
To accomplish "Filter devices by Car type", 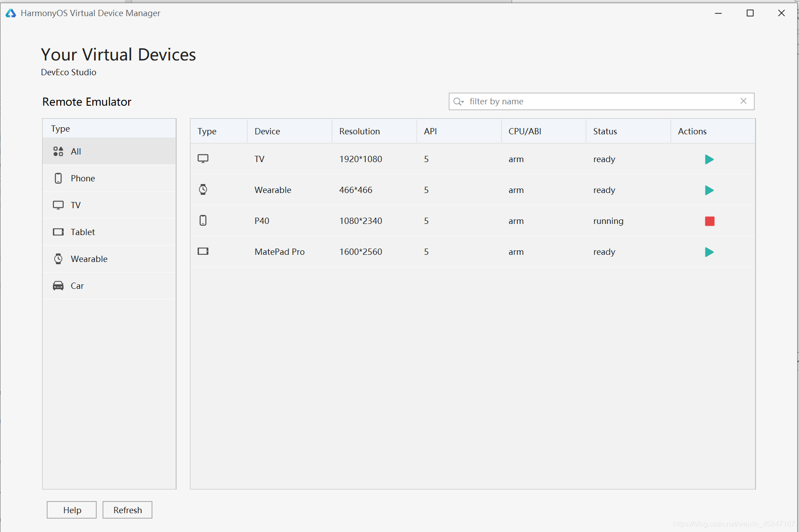I will (109, 286).
